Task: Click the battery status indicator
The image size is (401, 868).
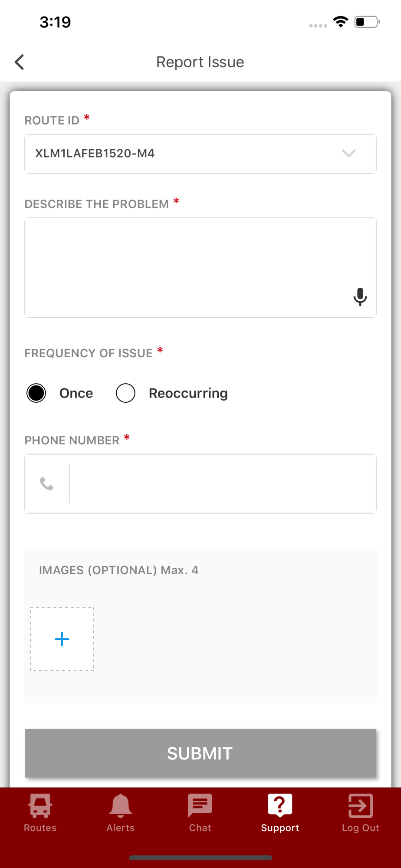Action: click(367, 22)
